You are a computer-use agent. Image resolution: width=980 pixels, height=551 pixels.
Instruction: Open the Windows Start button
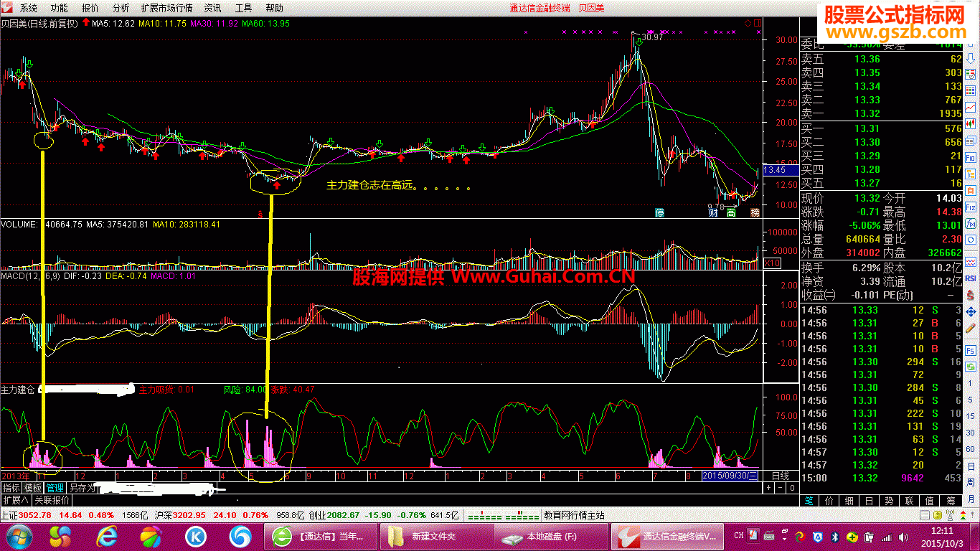click(18, 536)
